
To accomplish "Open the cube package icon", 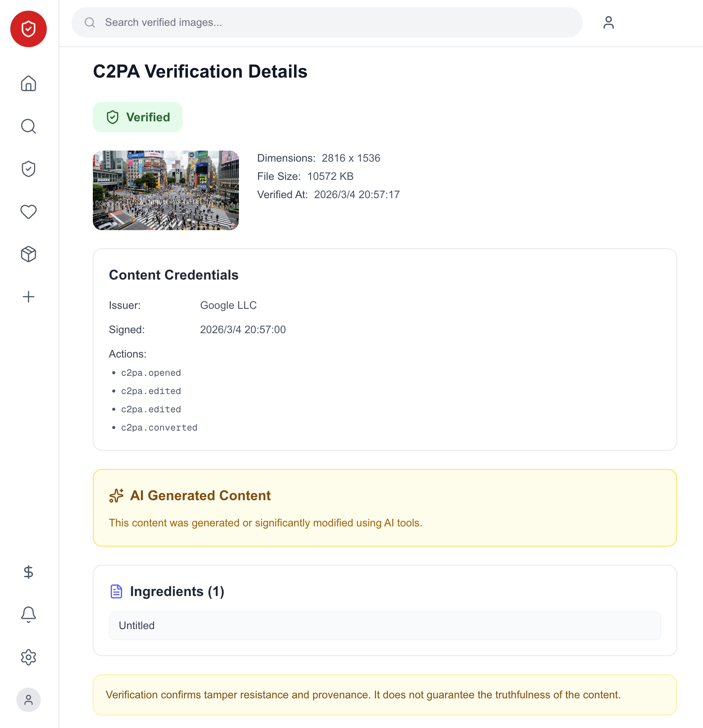I will (x=29, y=254).
